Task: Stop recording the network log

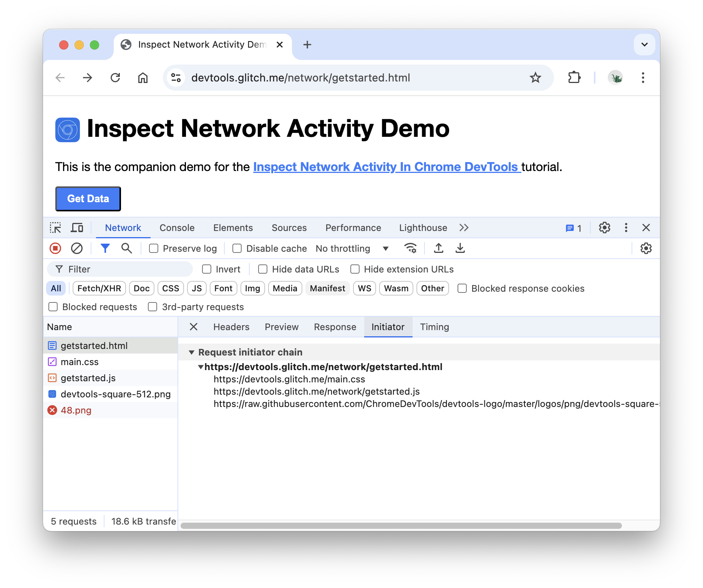Action: tap(55, 248)
